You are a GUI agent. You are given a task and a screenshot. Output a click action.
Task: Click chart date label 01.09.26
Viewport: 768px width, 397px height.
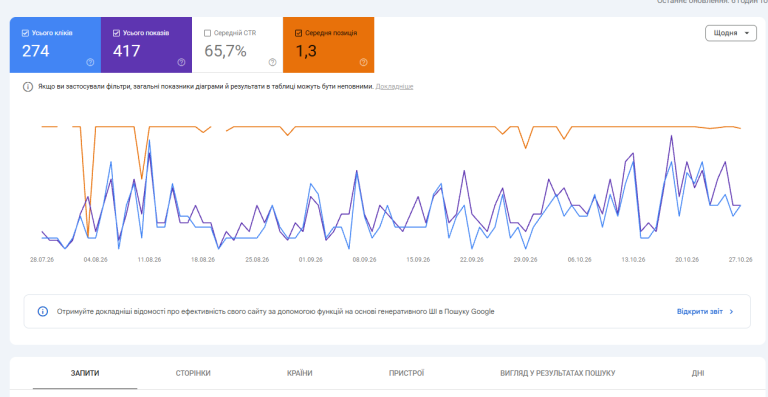coord(311,260)
